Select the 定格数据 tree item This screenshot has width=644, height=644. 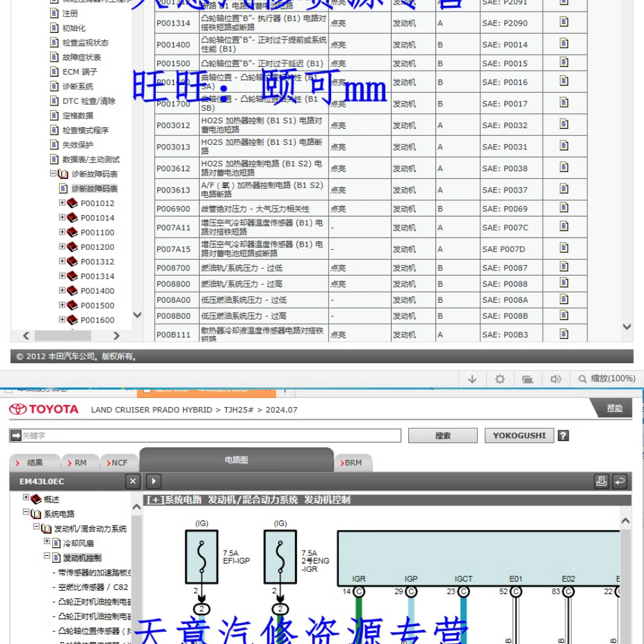pos(78,115)
